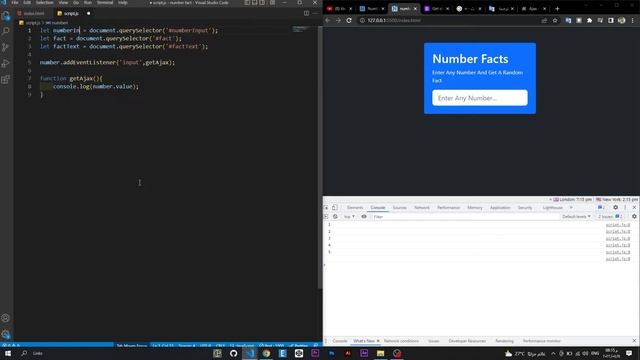Close the active number facts tab

(x=415, y=9)
